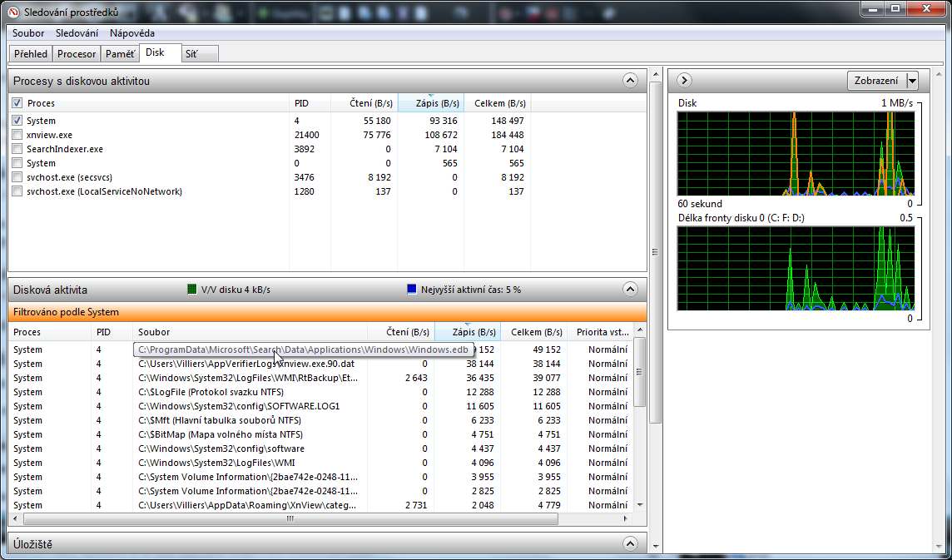Open the Nápověda menu

(132, 33)
